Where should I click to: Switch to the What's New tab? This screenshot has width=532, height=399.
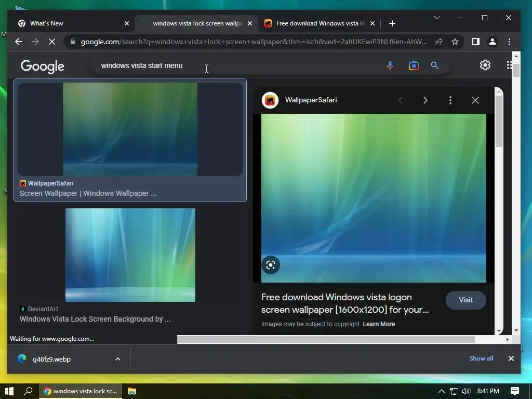pyautogui.click(x=72, y=23)
